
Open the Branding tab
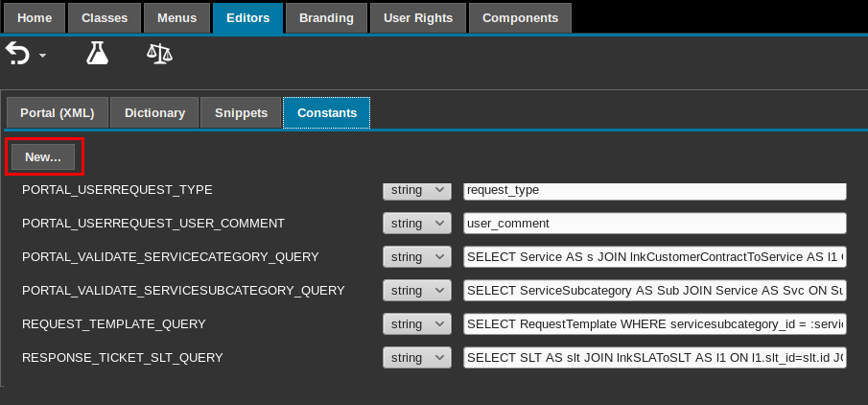pos(325,17)
